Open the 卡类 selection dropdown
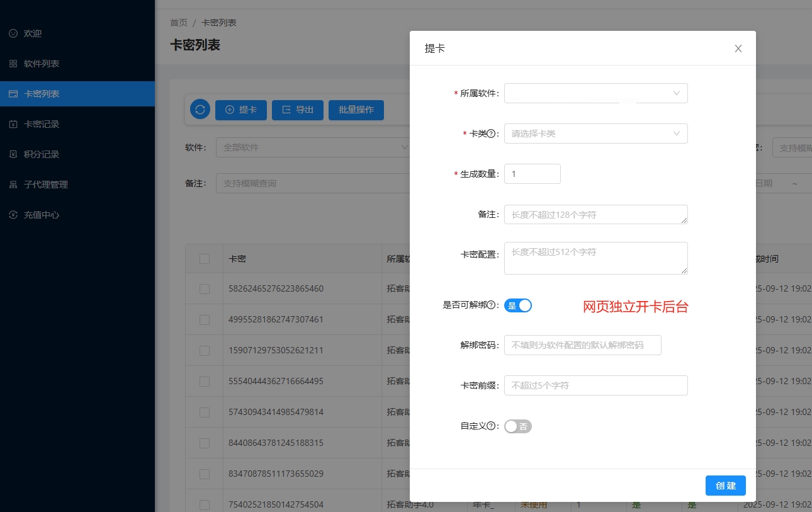This screenshot has height=512, width=812. point(595,134)
